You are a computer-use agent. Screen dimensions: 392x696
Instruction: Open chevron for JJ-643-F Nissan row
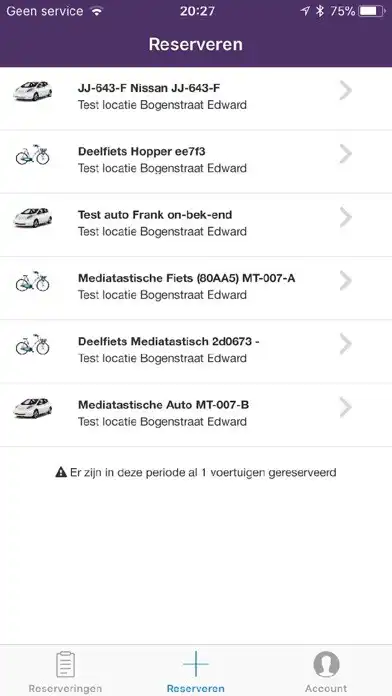pos(345,91)
